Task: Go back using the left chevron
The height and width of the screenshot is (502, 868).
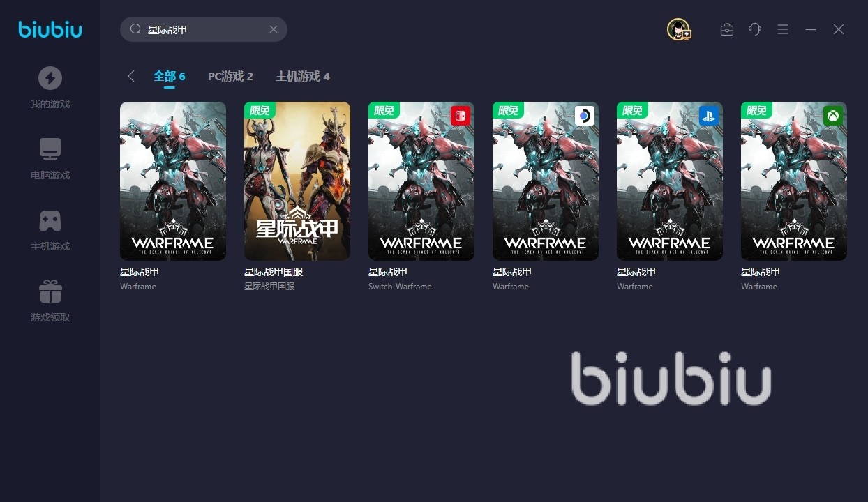Action: pos(131,76)
